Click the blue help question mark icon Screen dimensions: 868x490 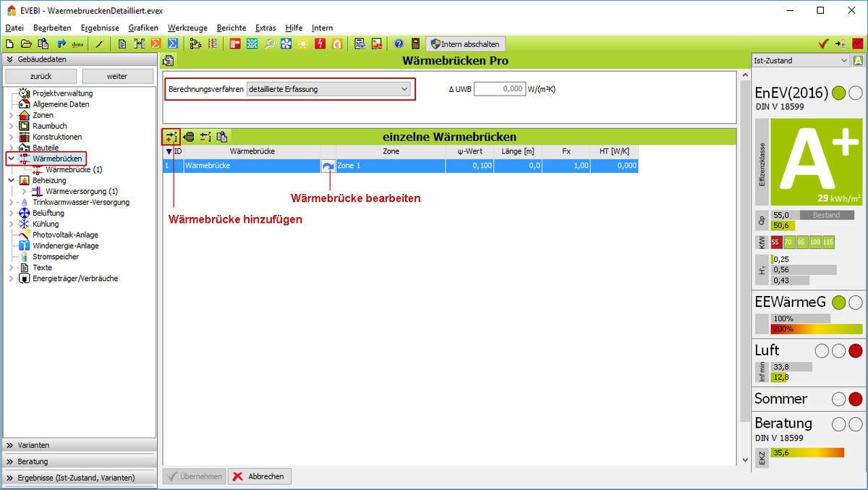pyautogui.click(x=399, y=44)
